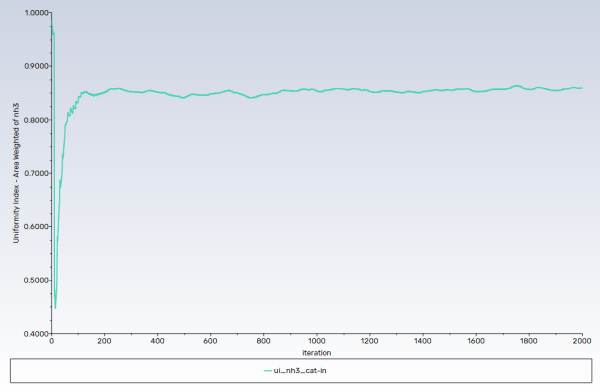Click the 0.9000 y-axis label

(36, 66)
